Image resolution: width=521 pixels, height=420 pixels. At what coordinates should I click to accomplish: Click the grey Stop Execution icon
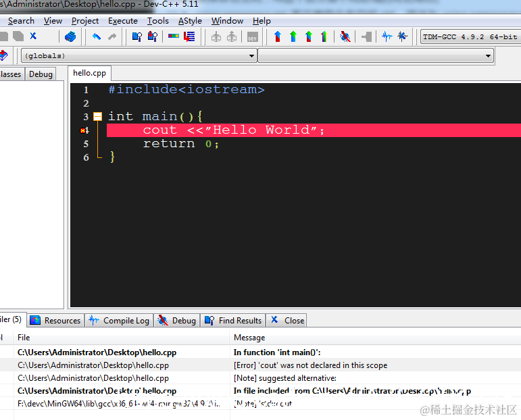[x=366, y=36]
